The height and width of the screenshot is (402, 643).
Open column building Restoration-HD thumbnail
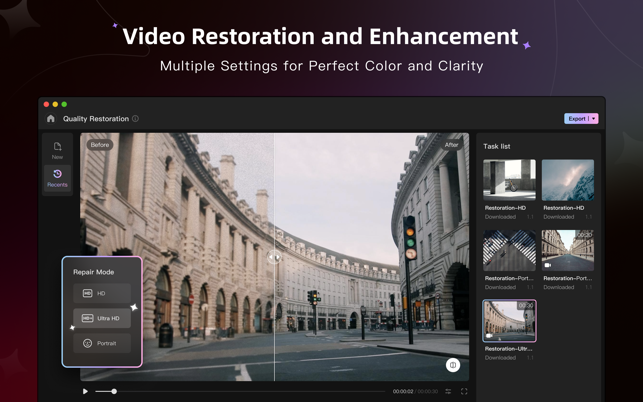(x=509, y=180)
